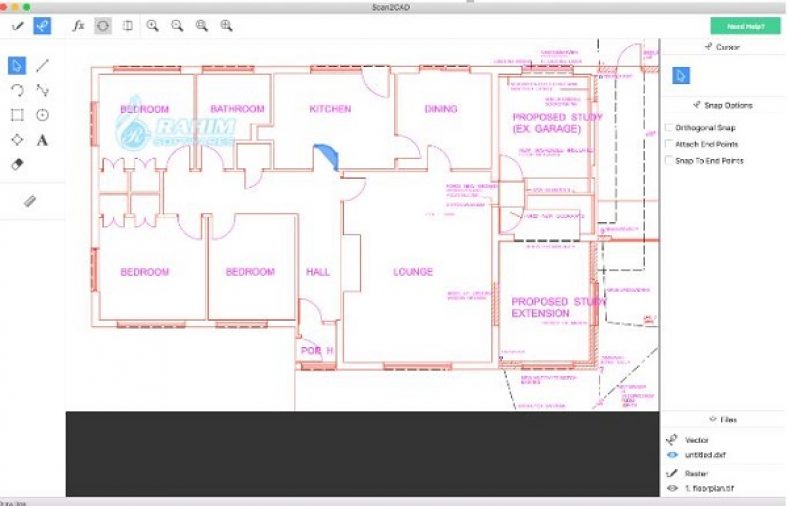Viewport: 788px width, 506px height.
Task: Toggle visibility eye of floorplan.tif
Action: point(672,488)
